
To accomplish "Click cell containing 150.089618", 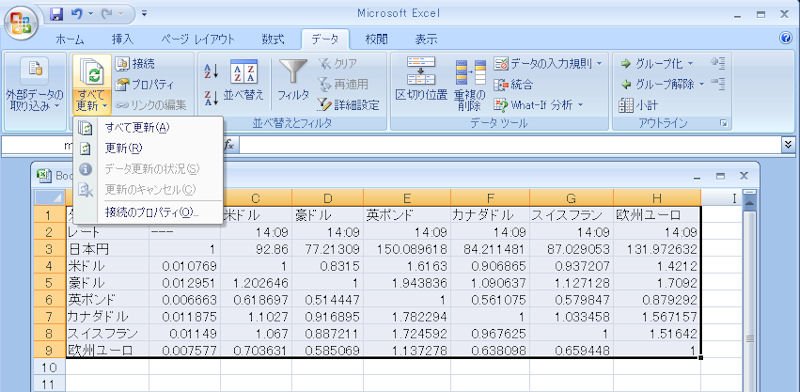I will (x=407, y=249).
